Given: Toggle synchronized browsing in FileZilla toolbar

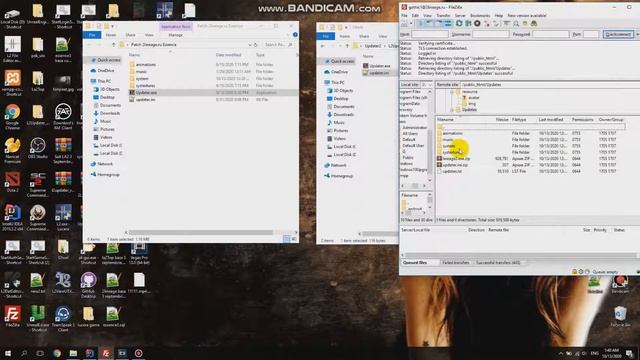Looking at the screenshot, I should [x=525, y=23].
